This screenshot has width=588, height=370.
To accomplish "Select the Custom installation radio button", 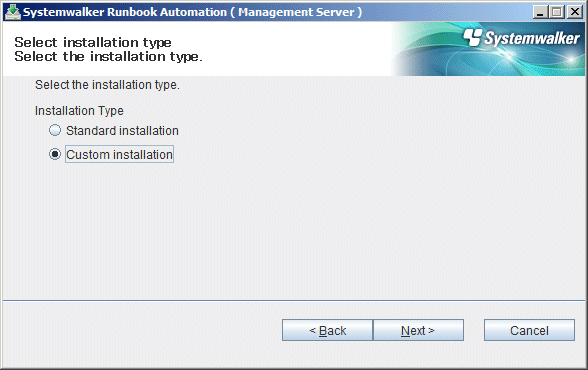I will (55, 154).
